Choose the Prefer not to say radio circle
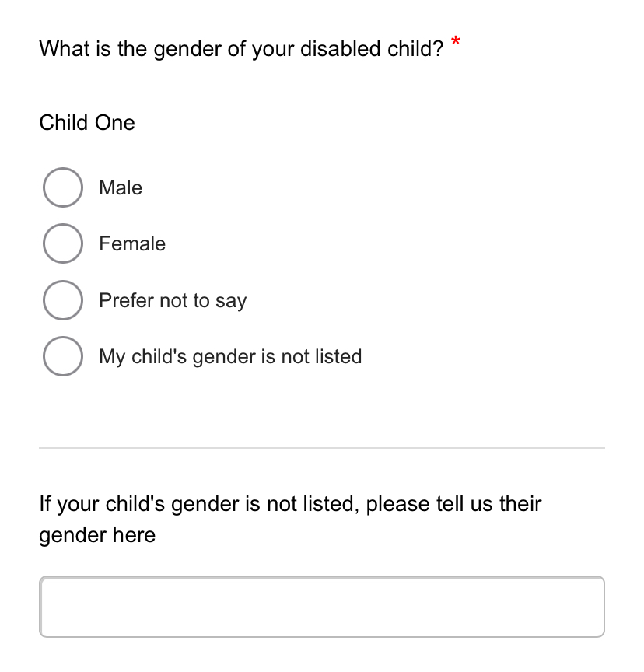Image resolution: width=644 pixels, height=672 pixels. point(63,300)
